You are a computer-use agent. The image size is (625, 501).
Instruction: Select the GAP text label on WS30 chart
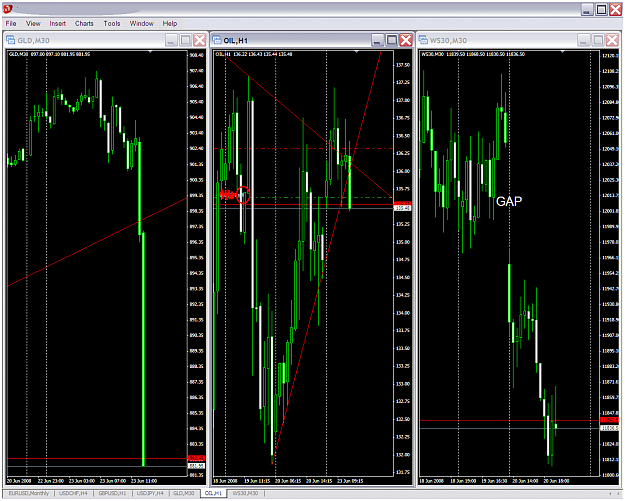coord(509,201)
